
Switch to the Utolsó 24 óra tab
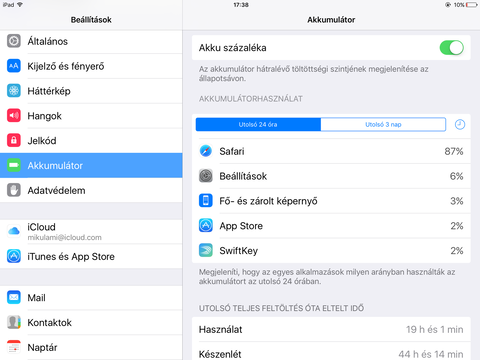pos(258,124)
